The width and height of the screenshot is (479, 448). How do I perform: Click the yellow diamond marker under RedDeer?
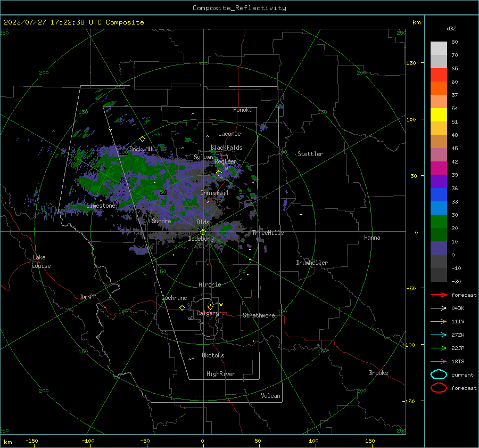tap(219, 173)
